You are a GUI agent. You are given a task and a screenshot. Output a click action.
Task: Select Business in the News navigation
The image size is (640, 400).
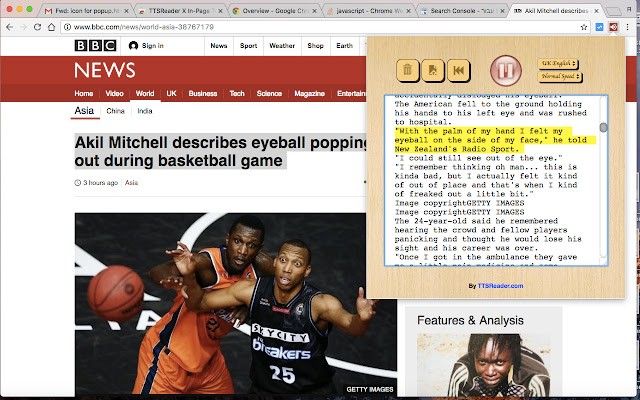click(x=202, y=93)
